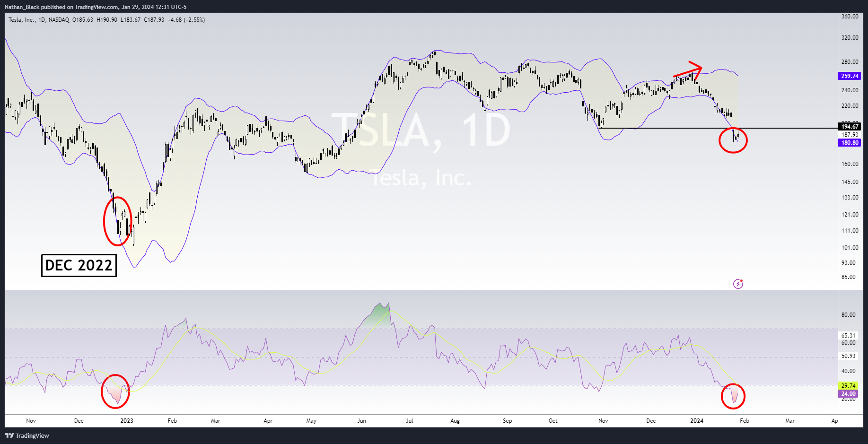Click the 145.00 price axis tick

[850, 182]
